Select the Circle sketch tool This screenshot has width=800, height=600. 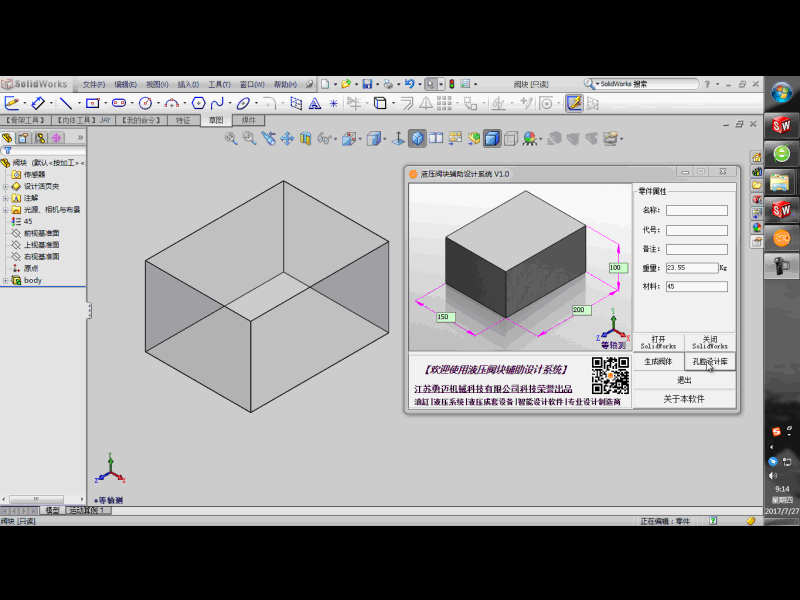pyautogui.click(x=145, y=103)
